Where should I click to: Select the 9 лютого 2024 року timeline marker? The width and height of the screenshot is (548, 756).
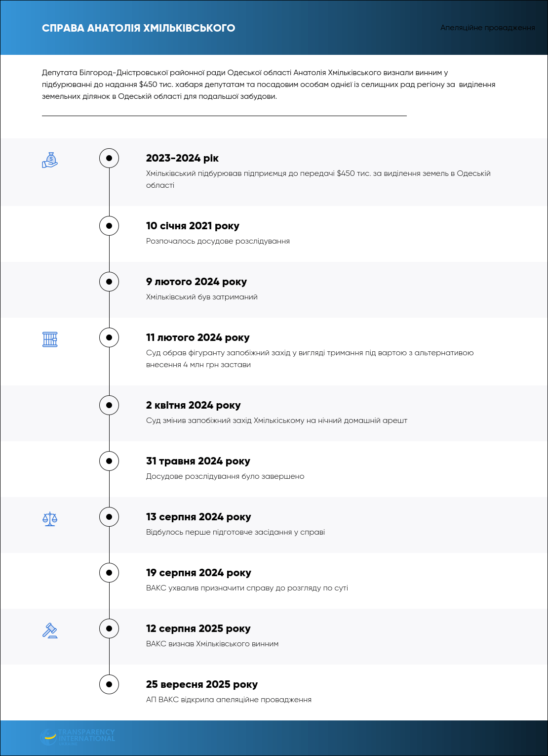pos(109,282)
